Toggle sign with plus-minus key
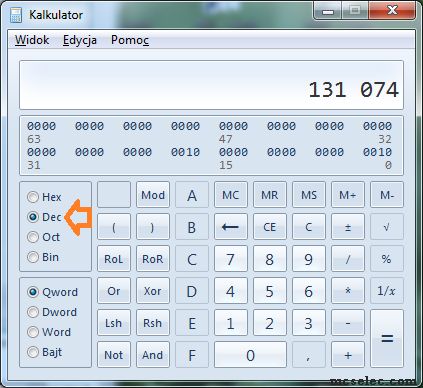 coord(348,227)
